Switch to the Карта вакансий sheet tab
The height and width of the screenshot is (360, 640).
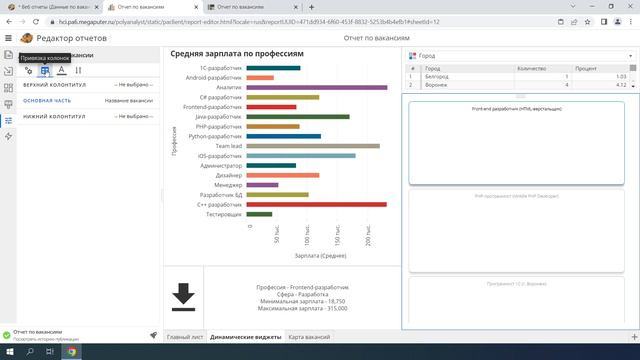point(309,337)
